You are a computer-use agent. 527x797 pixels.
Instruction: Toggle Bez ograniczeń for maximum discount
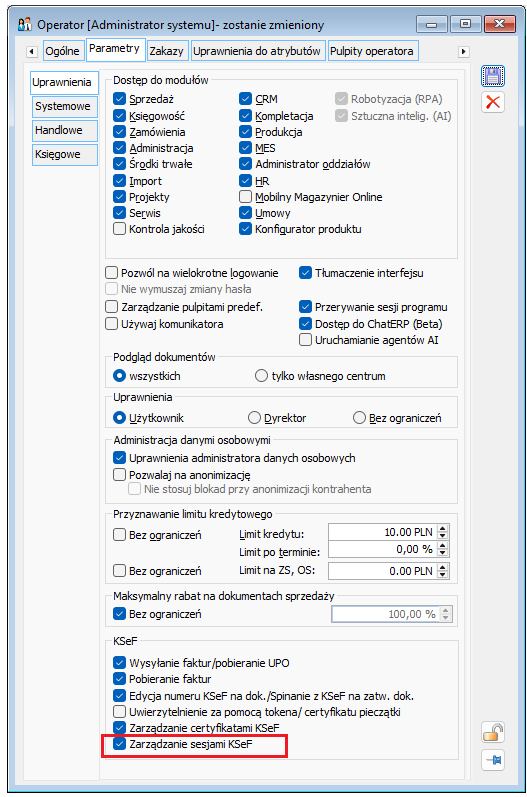point(119,614)
